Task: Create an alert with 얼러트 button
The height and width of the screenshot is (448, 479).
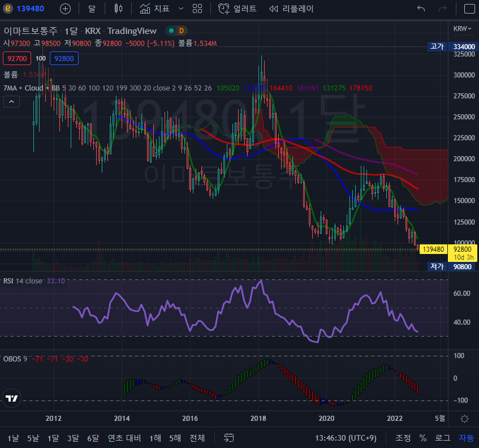Action: [x=238, y=8]
